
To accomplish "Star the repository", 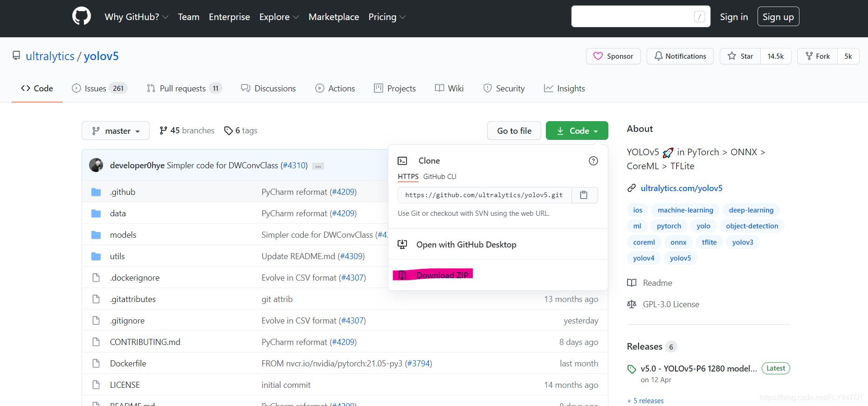I will [x=740, y=56].
